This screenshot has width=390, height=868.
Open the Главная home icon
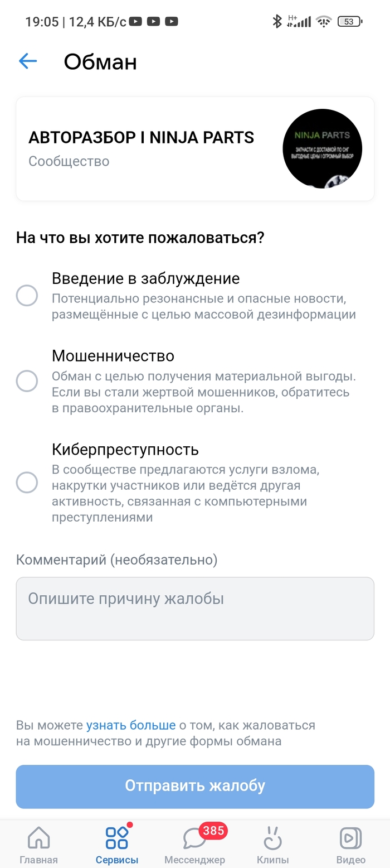coord(38,837)
